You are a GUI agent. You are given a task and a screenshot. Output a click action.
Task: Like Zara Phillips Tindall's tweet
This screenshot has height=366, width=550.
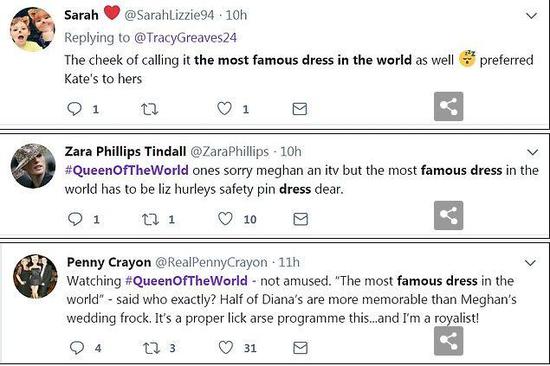pos(225,219)
